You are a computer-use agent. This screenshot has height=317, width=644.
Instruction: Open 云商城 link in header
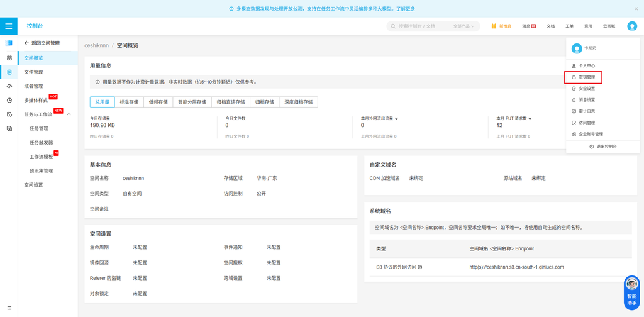click(x=609, y=26)
